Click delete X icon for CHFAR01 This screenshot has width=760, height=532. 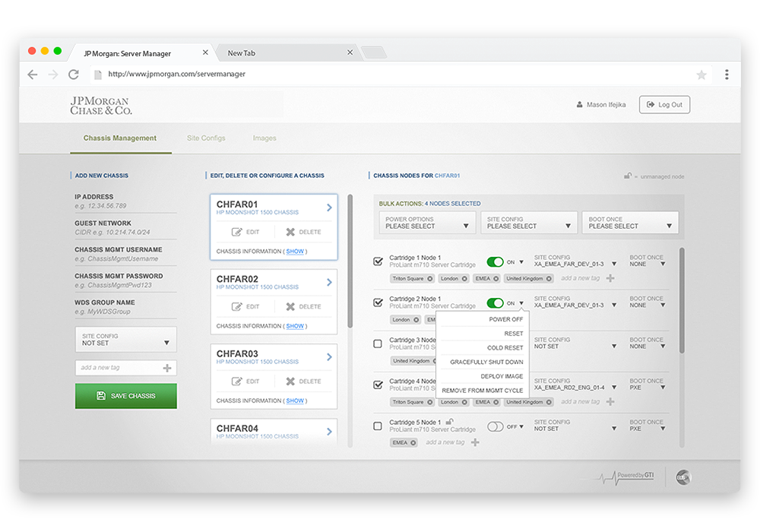(x=290, y=232)
